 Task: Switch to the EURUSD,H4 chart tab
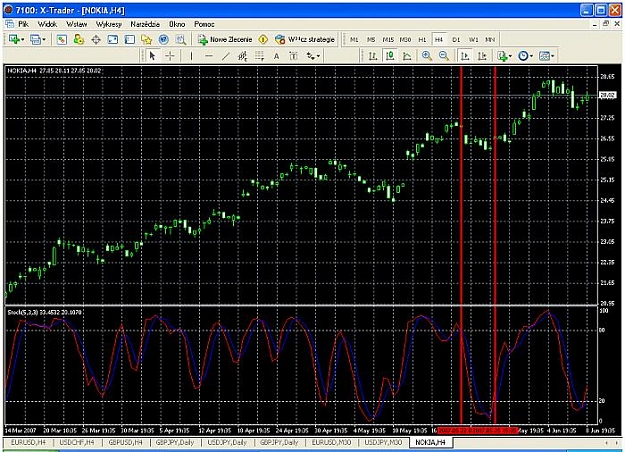[x=28, y=442]
